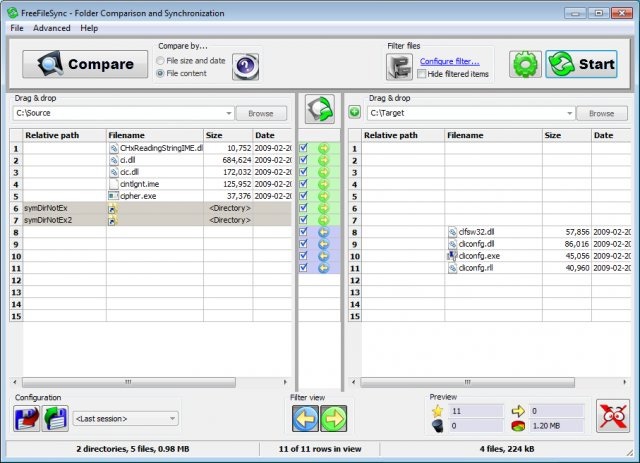The height and width of the screenshot is (463, 640).
Task: Open the Help menu
Action: tap(89, 28)
